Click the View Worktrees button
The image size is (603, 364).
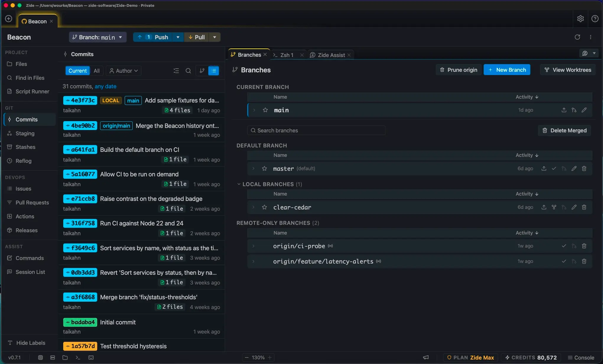coord(568,70)
